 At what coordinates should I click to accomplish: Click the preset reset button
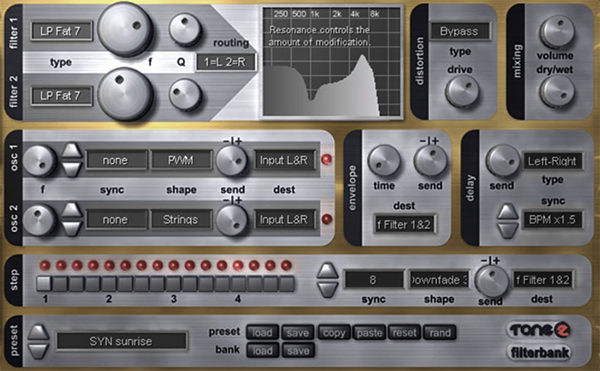pos(404,333)
